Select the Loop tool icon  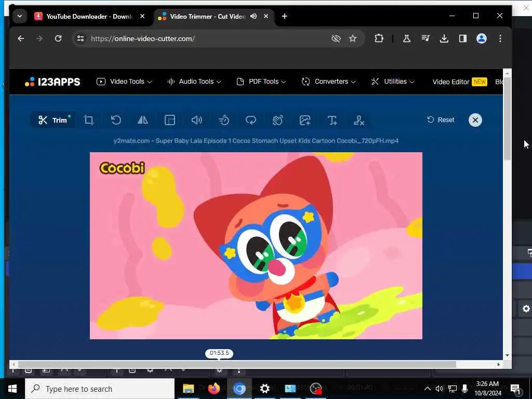pos(251,120)
